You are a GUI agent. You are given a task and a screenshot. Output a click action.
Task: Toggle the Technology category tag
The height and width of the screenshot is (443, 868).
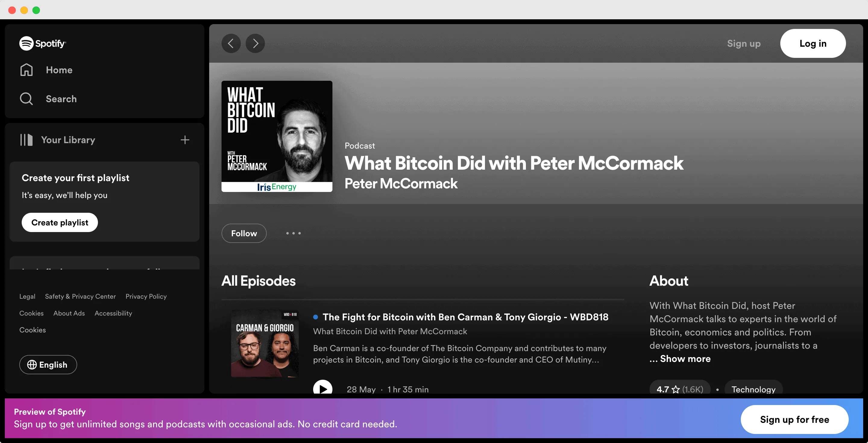(x=753, y=389)
